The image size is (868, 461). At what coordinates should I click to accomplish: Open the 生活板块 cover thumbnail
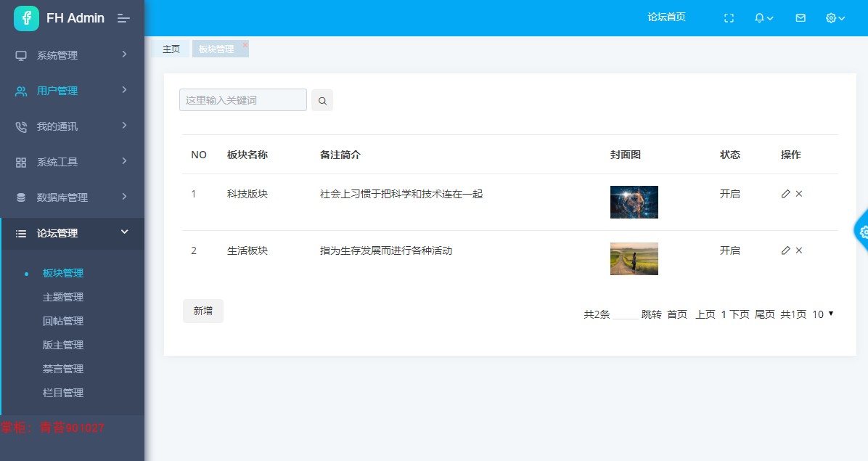click(634, 258)
